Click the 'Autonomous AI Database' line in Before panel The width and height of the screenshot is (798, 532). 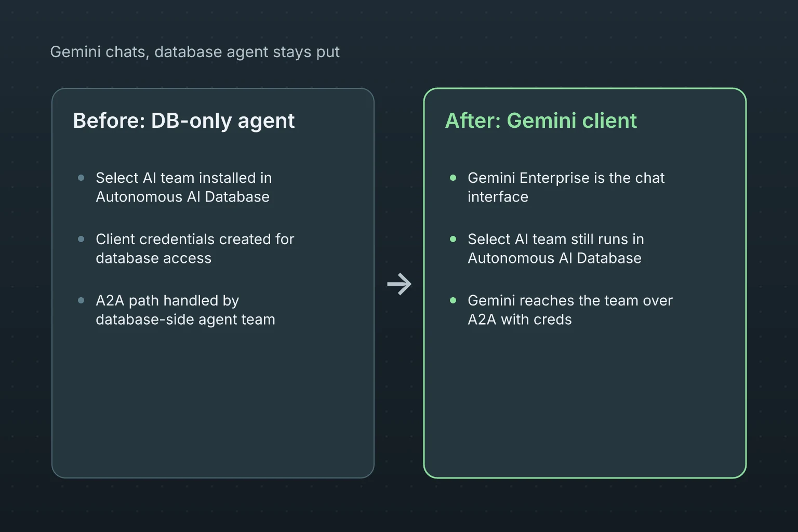(x=182, y=197)
